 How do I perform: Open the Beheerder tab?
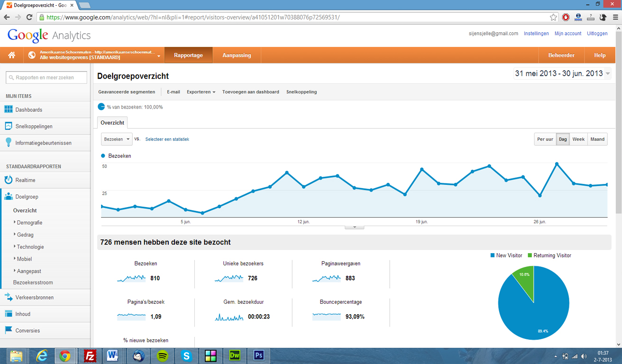tap(561, 55)
